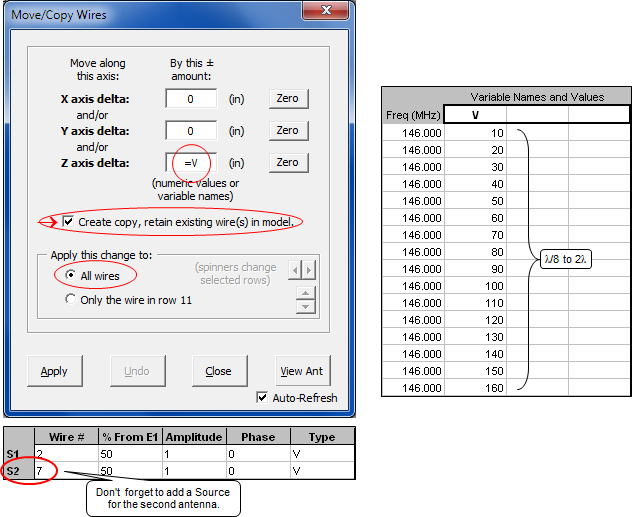The image size is (632, 517).
Task: Toggle the Auto-Refresh checkbox
Action: point(263,397)
